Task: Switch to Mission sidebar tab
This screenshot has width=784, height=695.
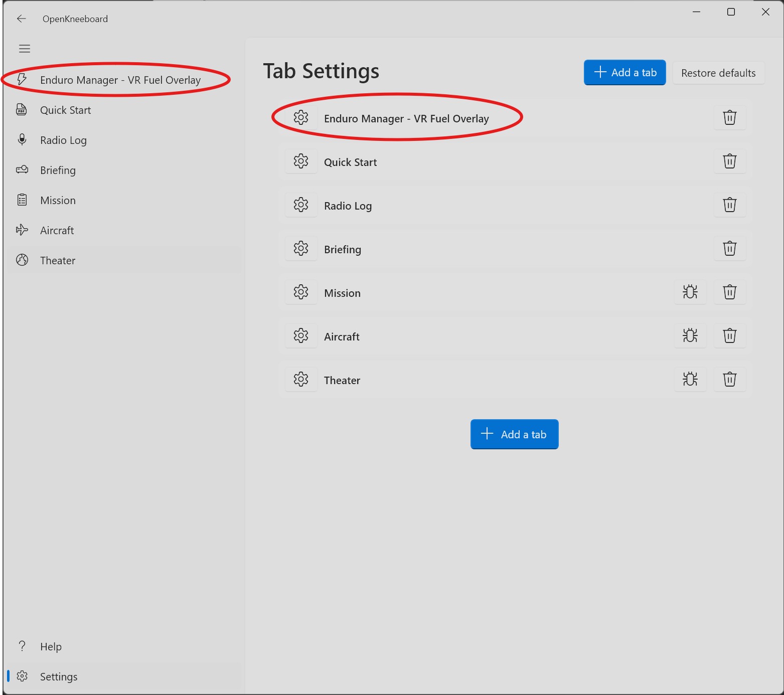Action: click(123, 200)
